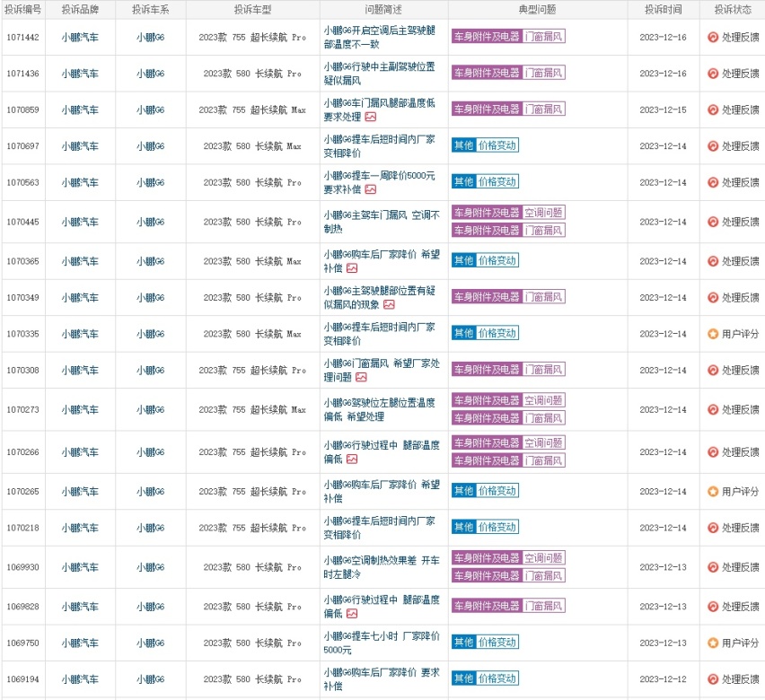
Task: Open complaint 小鹏G6主驾车门漏风 空调不制热
Action: click(x=382, y=222)
